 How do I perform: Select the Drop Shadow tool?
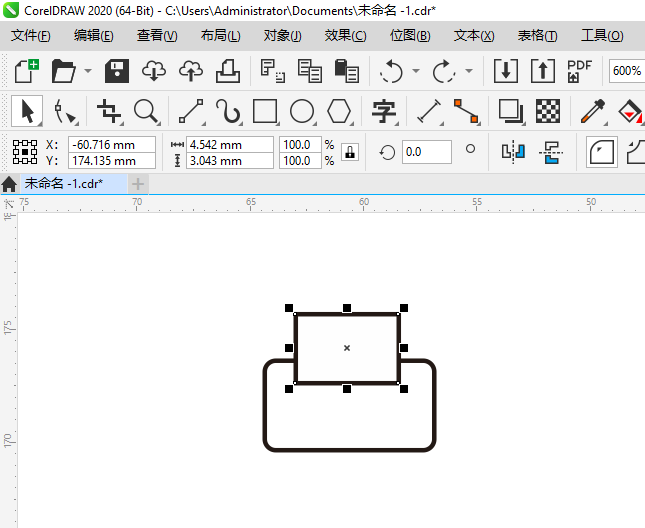511,111
